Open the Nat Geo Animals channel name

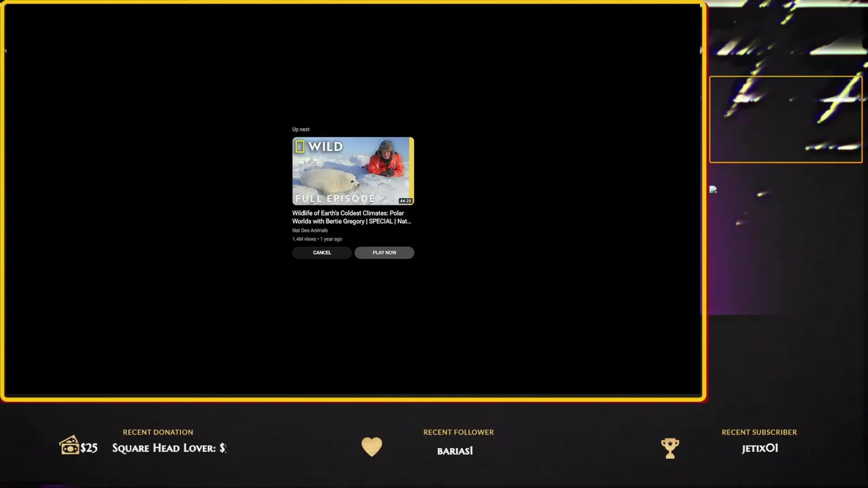click(x=310, y=230)
